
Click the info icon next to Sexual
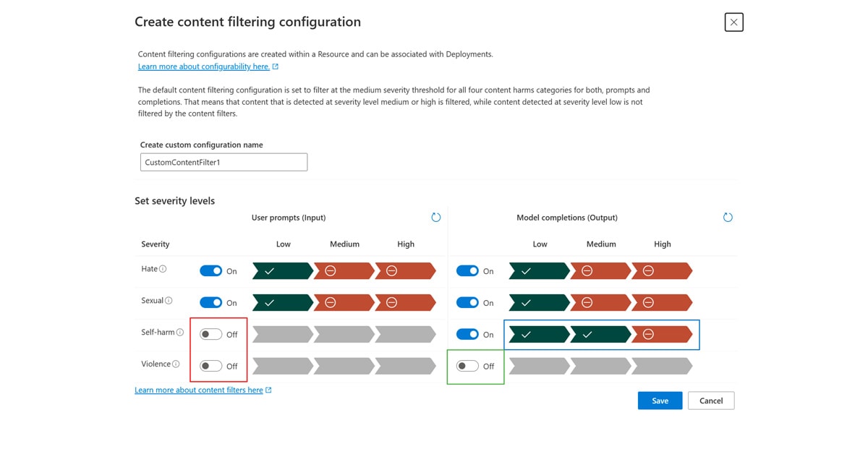pyautogui.click(x=169, y=301)
